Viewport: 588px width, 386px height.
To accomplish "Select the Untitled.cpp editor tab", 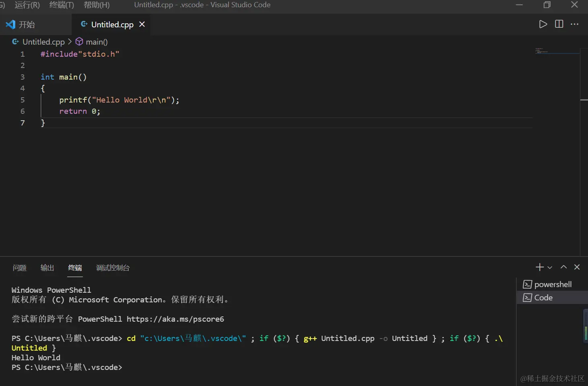I will pyautogui.click(x=111, y=25).
